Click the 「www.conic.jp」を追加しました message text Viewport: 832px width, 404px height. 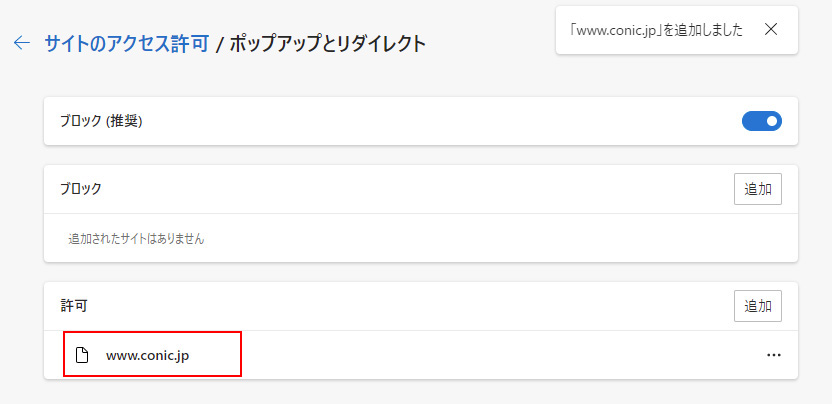pyautogui.click(x=655, y=30)
